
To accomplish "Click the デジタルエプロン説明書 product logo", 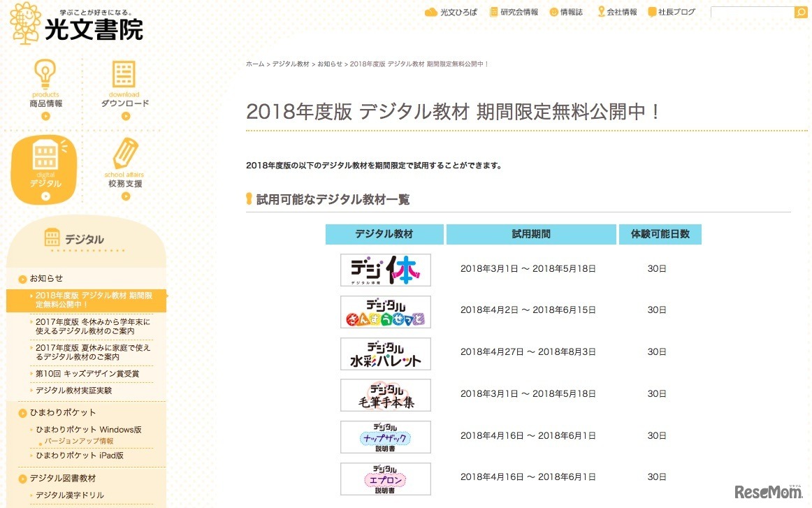I will 385,479.
